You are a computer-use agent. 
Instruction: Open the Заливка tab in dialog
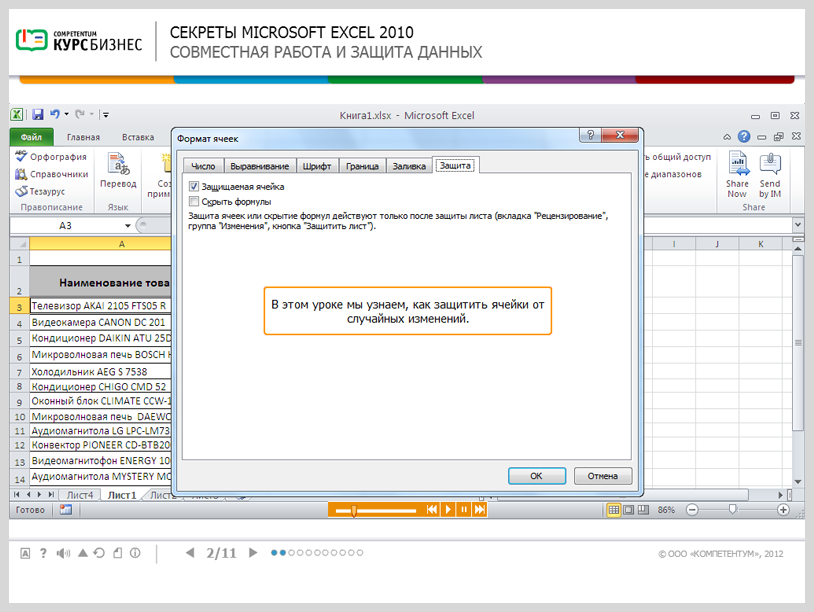tap(409, 166)
